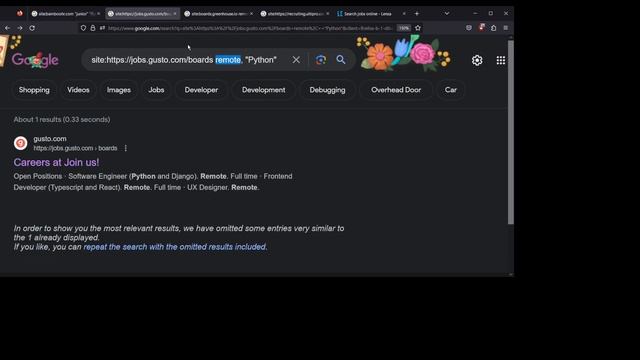Expand the list all tabs chevron
640x360 pixels.
pos(447,13)
